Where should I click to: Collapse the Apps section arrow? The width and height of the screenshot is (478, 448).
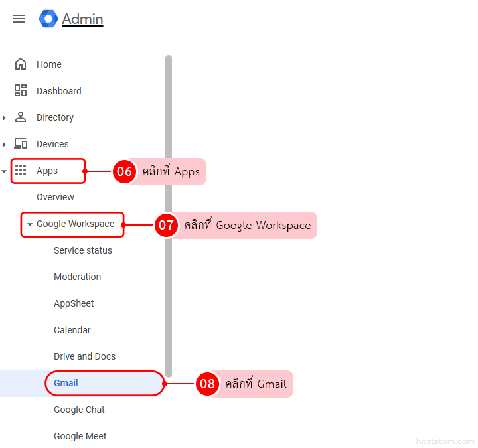pyautogui.click(x=5, y=171)
